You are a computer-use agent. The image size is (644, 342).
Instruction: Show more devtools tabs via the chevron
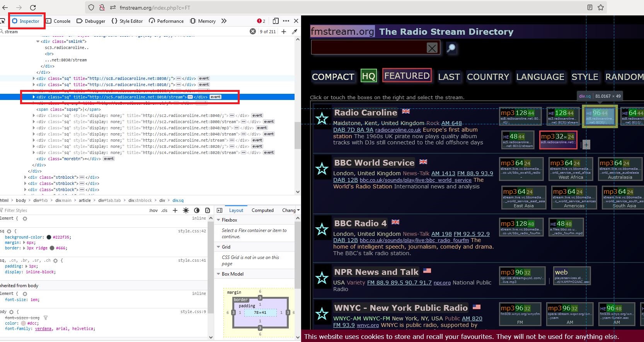click(224, 21)
